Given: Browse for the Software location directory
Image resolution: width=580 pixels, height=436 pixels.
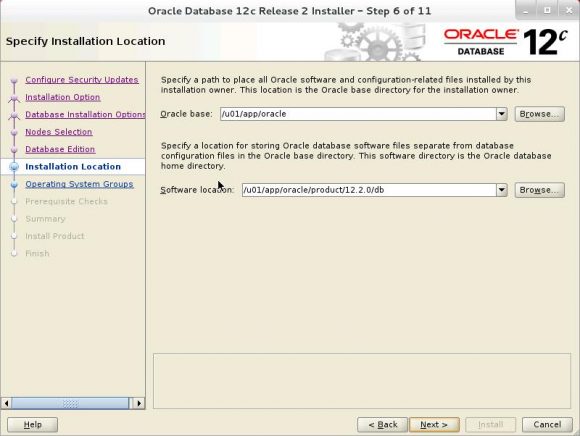Looking at the screenshot, I should pyautogui.click(x=540, y=190).
